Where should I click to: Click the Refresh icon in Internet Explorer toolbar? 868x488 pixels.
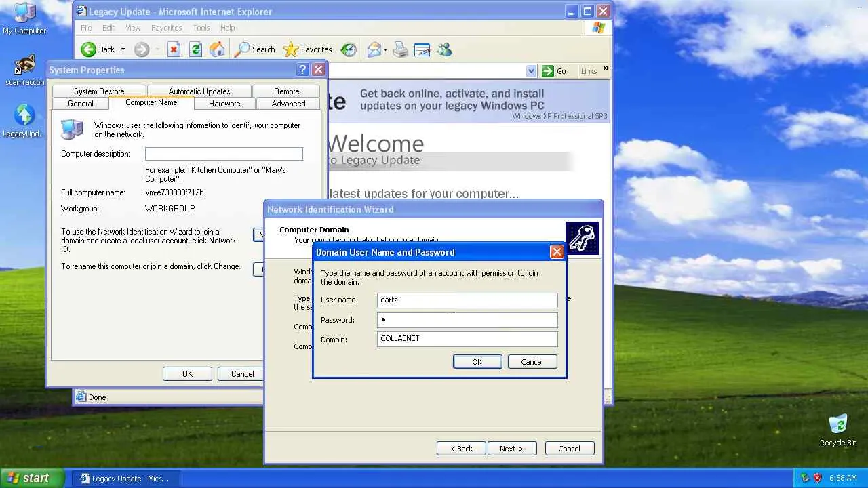196,49
